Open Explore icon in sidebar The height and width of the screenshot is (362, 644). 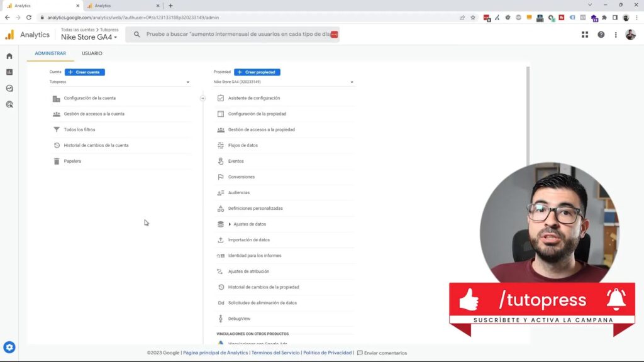click(x=9, y=88)
